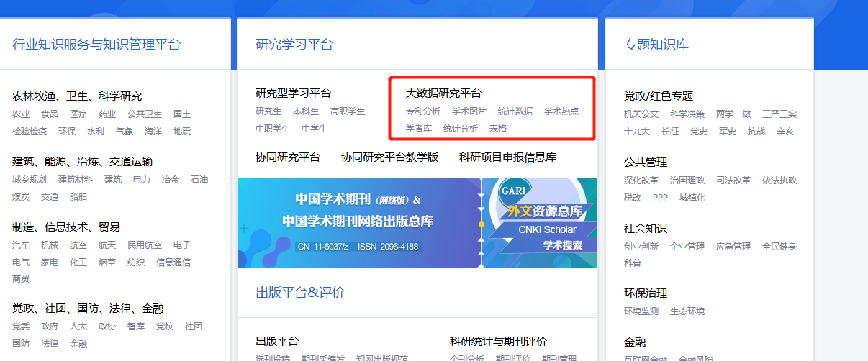Open 科研统计与期刊评价 heading
The width and height of the screenshot is (868, 361).
(x=498, y=342)
